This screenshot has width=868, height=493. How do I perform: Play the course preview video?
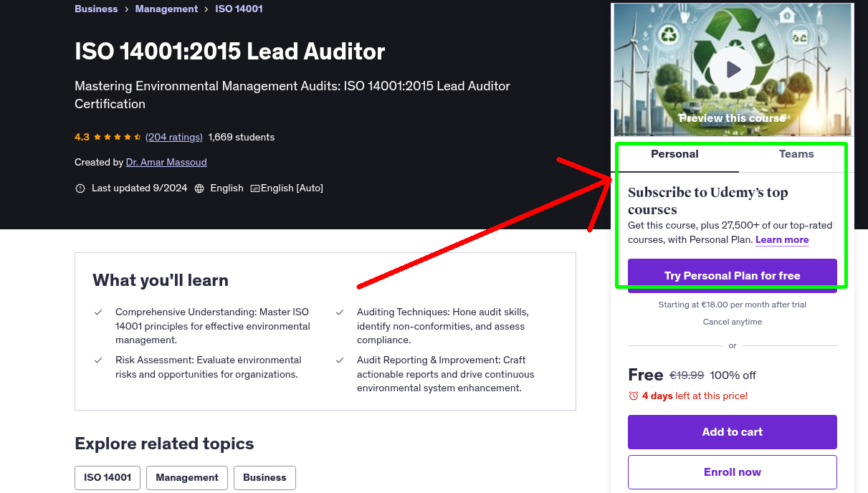pos(732,70)
